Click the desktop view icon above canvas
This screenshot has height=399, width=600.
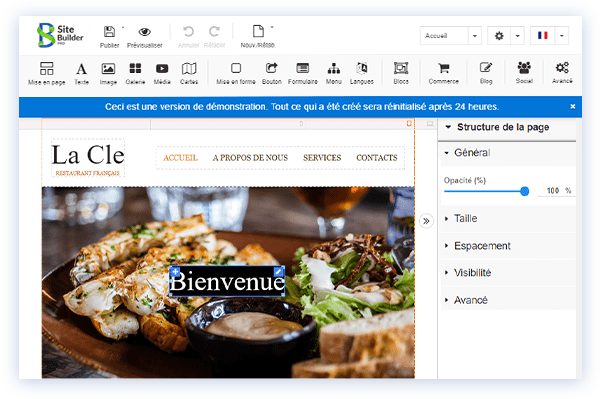pyautogui.click(x=430, y=124)
